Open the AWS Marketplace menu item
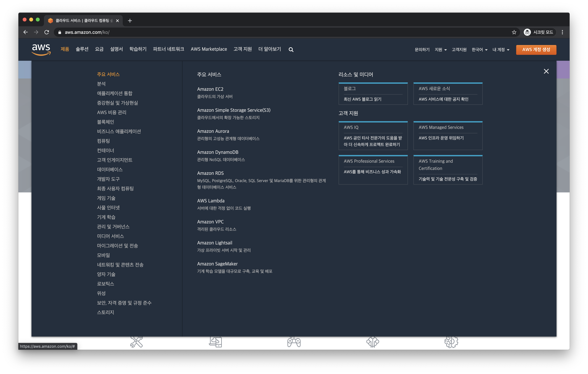 pos(209,49)
